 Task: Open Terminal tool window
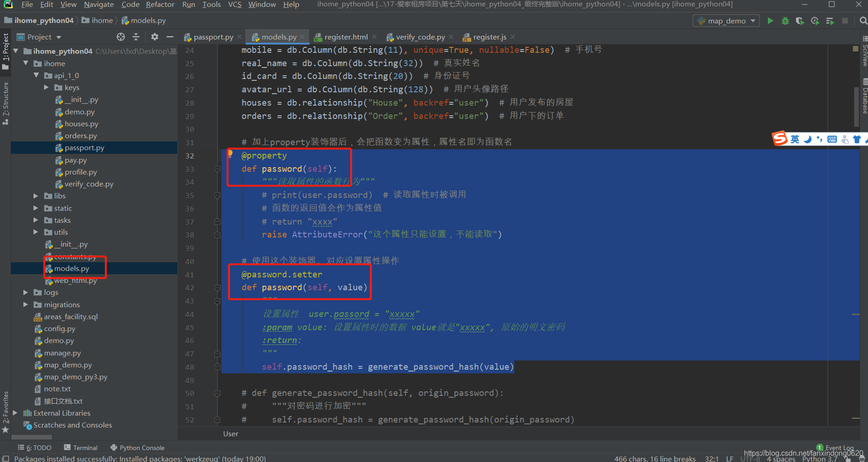[81, 447]
